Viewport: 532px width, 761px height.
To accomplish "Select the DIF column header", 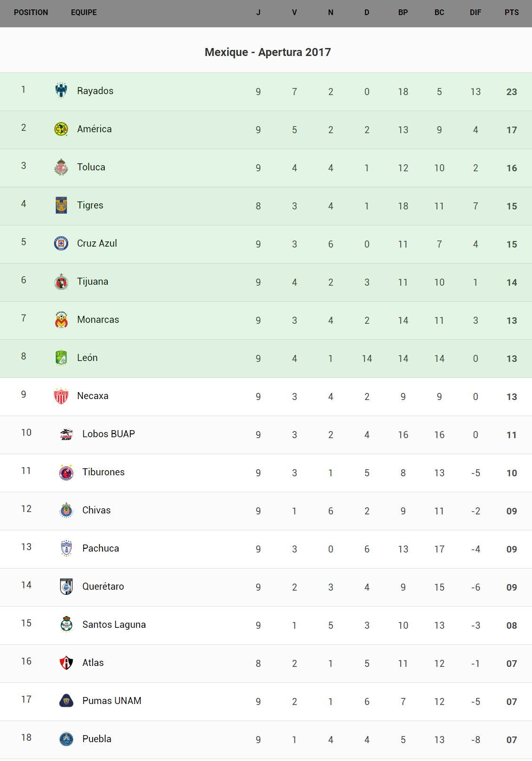I will [x=475, y=13].
